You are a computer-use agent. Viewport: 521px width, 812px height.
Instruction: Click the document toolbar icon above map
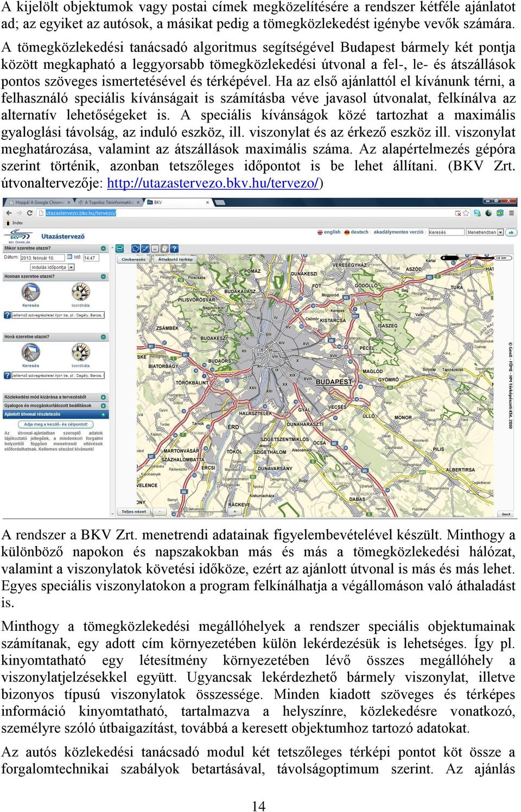click(x=164, y=248)
